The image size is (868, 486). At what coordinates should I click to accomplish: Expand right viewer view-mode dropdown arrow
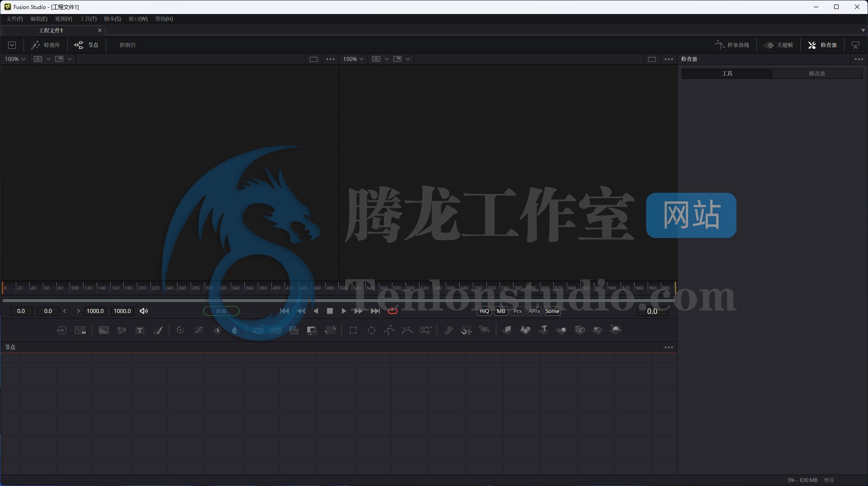click(x=408, y=59)
